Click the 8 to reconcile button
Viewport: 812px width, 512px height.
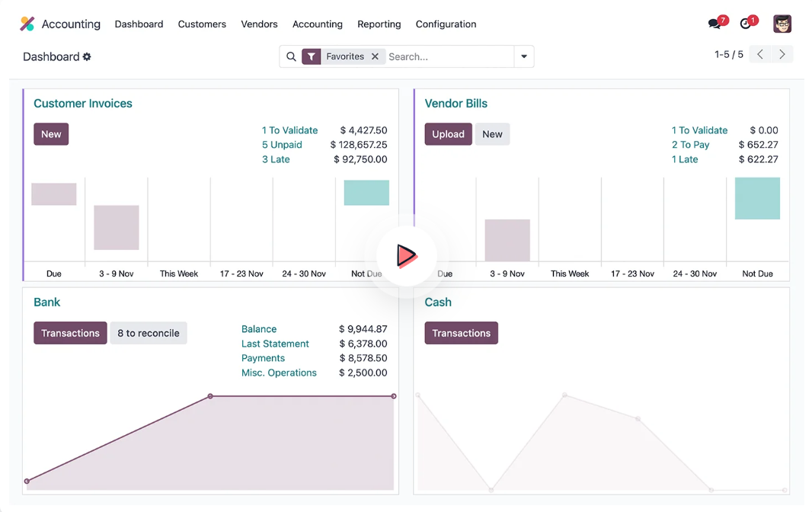click(149, 333)
